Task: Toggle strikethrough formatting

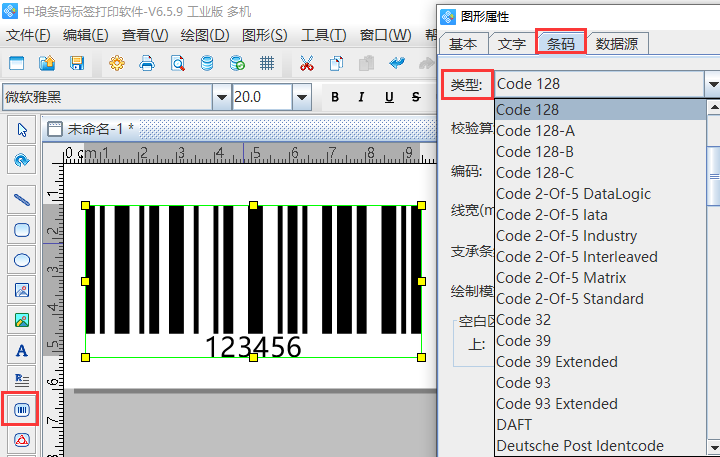Action: click(416, 97)
